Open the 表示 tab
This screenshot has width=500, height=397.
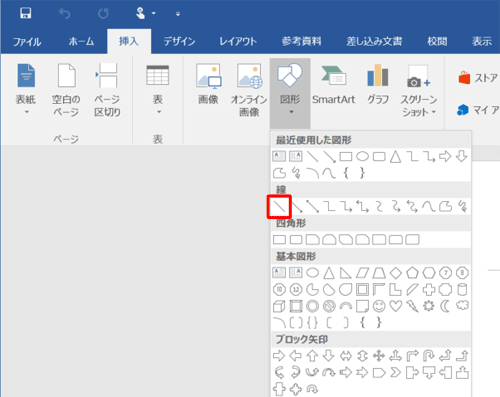pos(482,42)
